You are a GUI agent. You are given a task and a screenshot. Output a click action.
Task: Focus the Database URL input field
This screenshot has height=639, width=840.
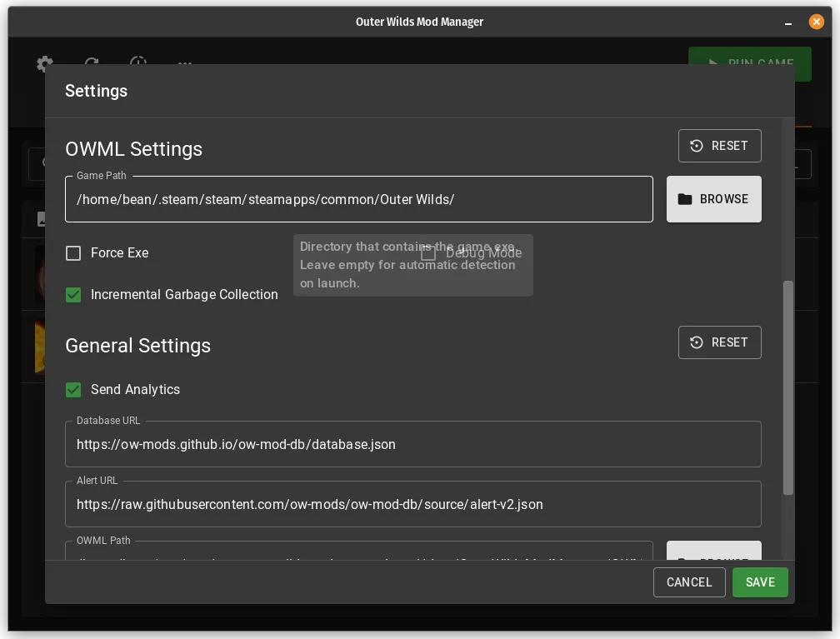(412, 445)
